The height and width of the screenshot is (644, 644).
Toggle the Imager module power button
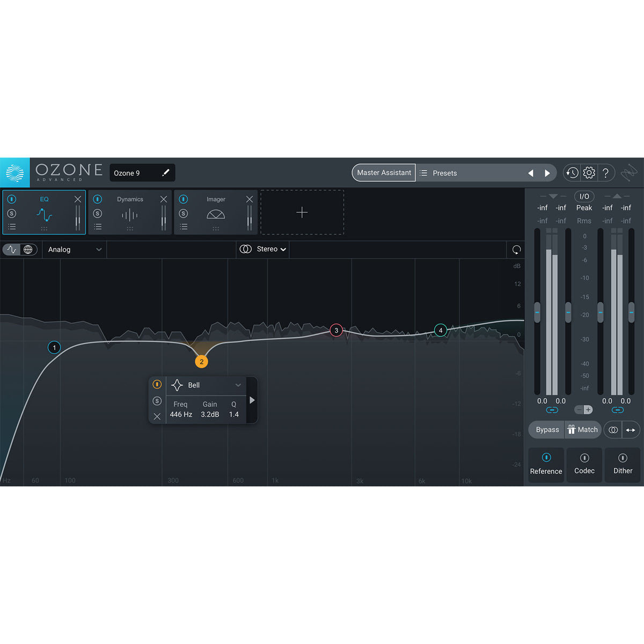point(184,199)
